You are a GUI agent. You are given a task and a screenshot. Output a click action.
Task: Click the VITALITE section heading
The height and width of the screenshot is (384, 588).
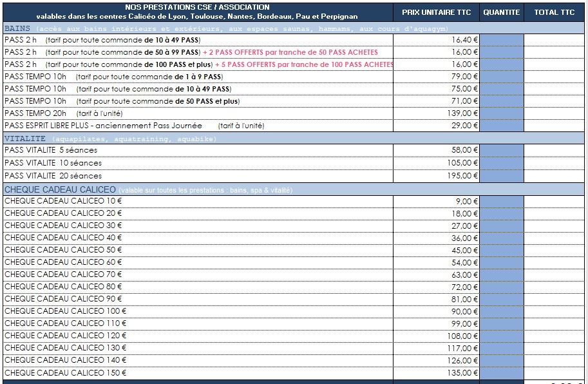pos(24,139)
